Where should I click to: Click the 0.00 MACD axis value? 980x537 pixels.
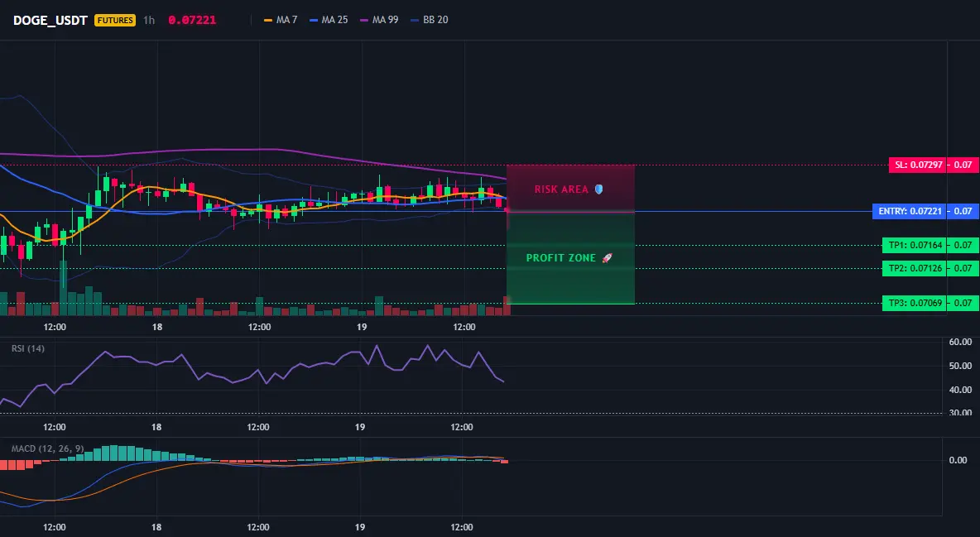[x=958, y=460]
